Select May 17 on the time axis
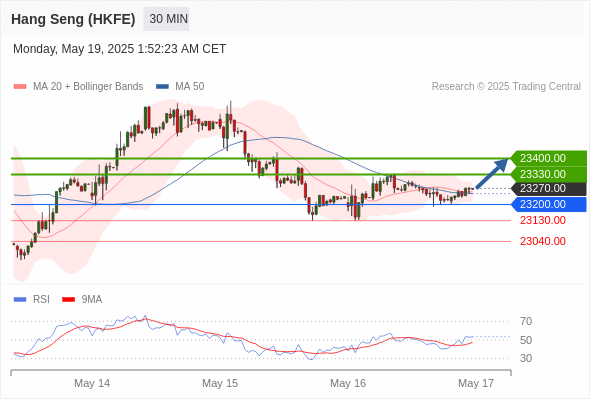Image resolution: width=590 pixels, height=400 pixels. click(x=476, y=383)
